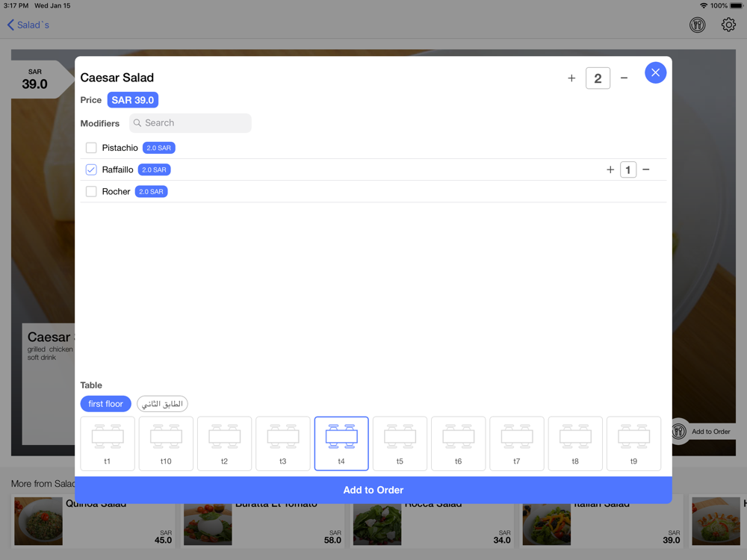This screenshot has height=560, width=747.
Task: Click the Pistachio modifier label
Action: 120,148
